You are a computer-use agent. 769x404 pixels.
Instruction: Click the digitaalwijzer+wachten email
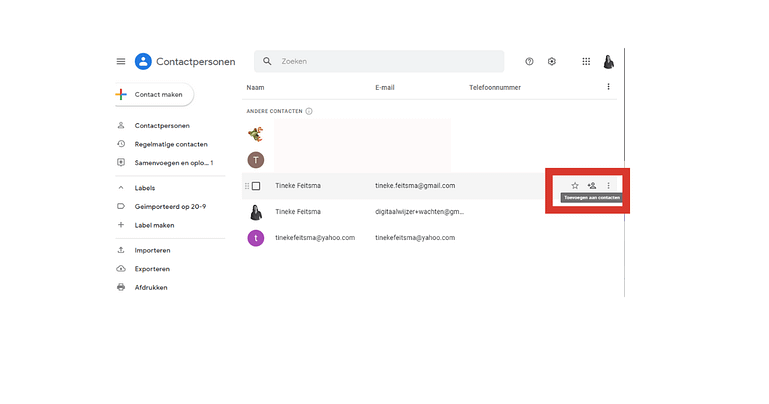click(x=419, y=212)
